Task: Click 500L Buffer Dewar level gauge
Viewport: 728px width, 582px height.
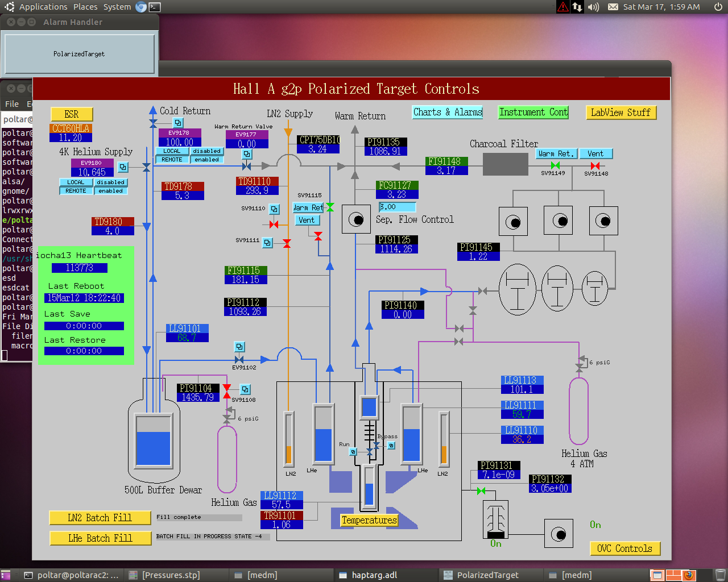Action: pyautogui.click(x=154, y=441)
